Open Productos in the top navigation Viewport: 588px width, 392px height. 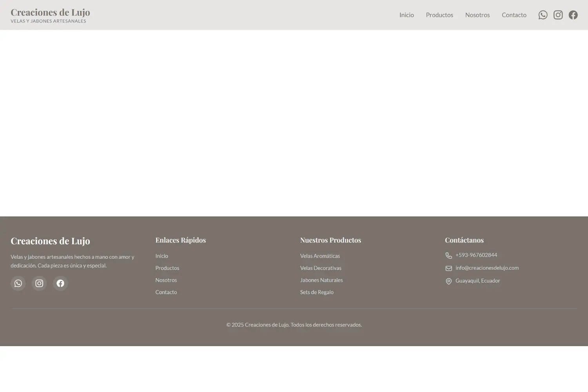click(x=439, y=15)
